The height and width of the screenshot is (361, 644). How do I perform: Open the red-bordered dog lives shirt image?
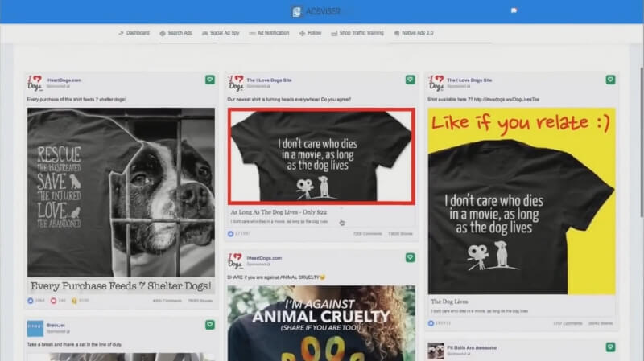pos(321,156)
